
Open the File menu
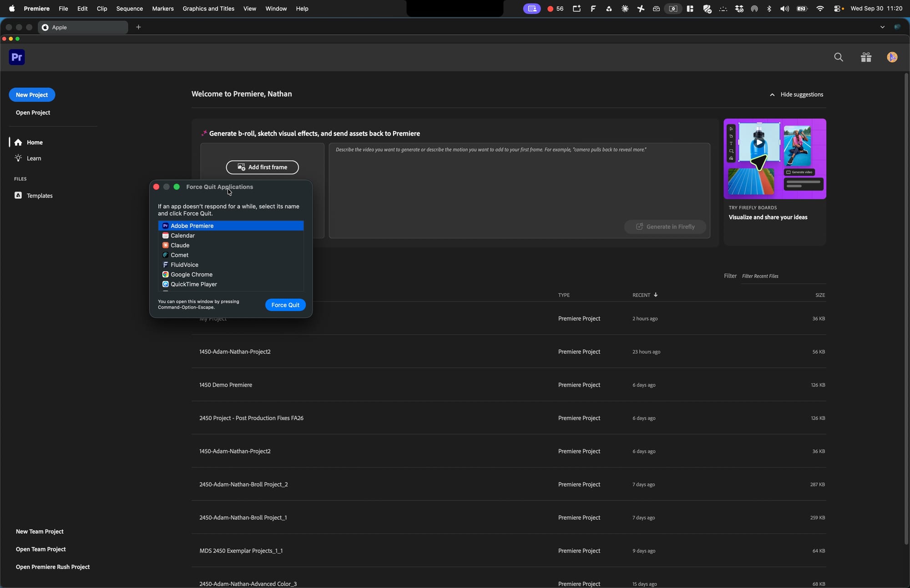63,9
